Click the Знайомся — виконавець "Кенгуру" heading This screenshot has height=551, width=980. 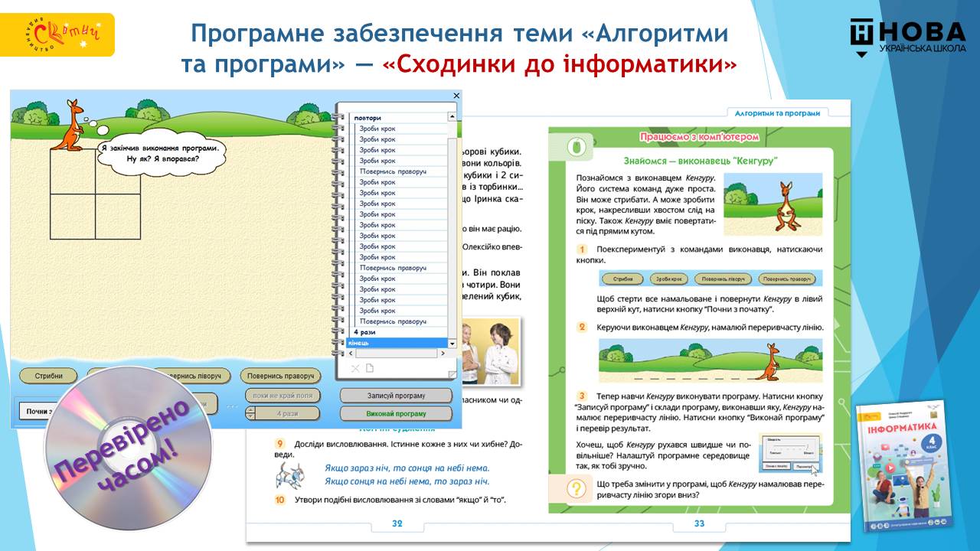(700, 161)
